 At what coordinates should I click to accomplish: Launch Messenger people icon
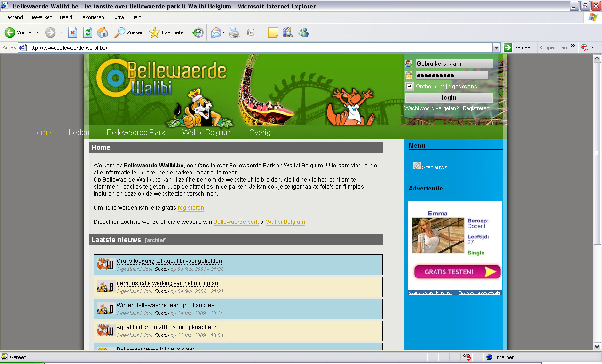click(x=303, y=32)
